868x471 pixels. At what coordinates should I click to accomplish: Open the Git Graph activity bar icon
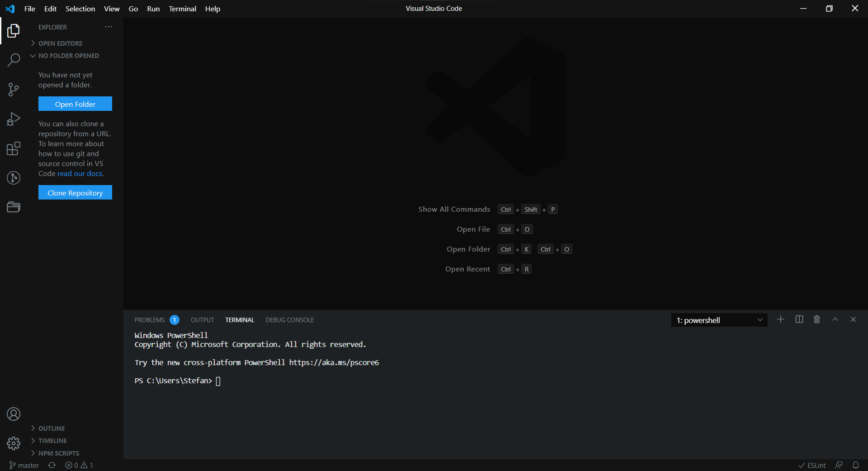tap(14, 178)
